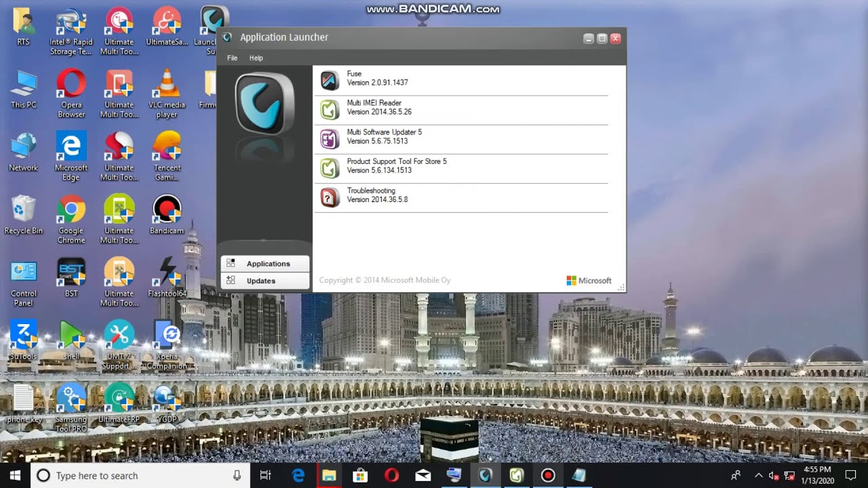Viewport: 868px width, 488px height.
Task: Open File Explorer from the taskbar
Action: coord(330,476)
